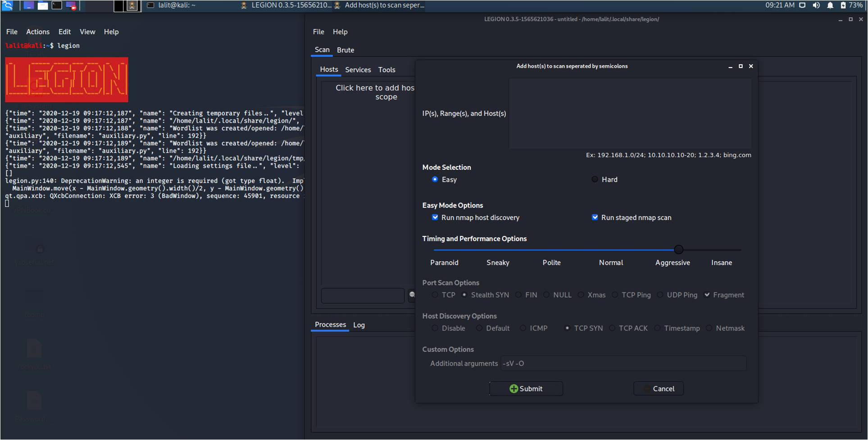Open the Tools tab in Legion

pyautogui.click(x=386, y=70)
